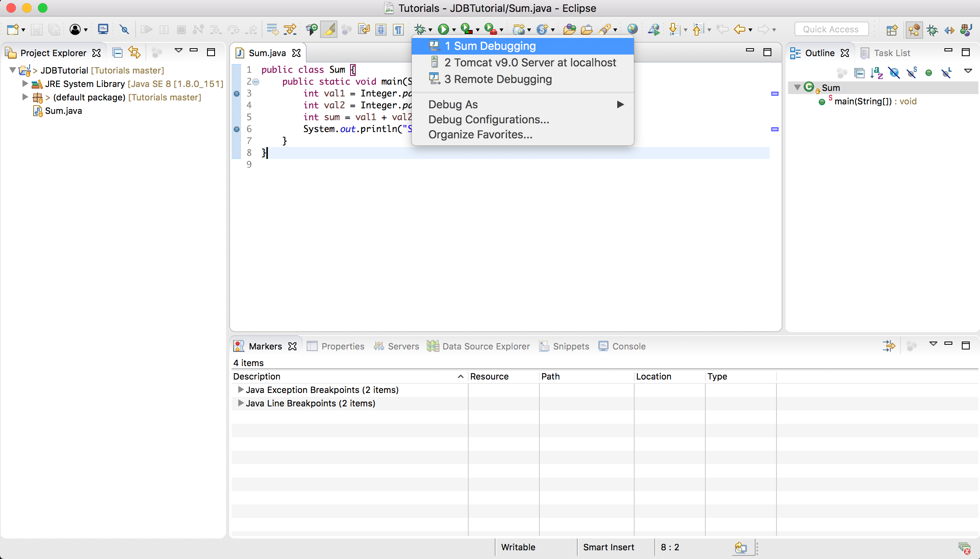Click the New wizard toolbar icon
This screenshot has height=559, width=980.
tap(13, 29)
